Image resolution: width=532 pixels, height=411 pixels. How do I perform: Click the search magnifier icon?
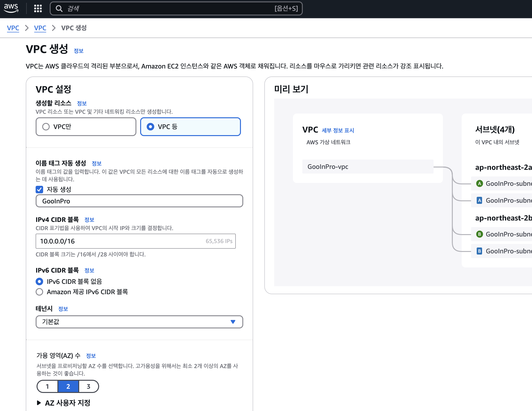click(x=59, y=8)
